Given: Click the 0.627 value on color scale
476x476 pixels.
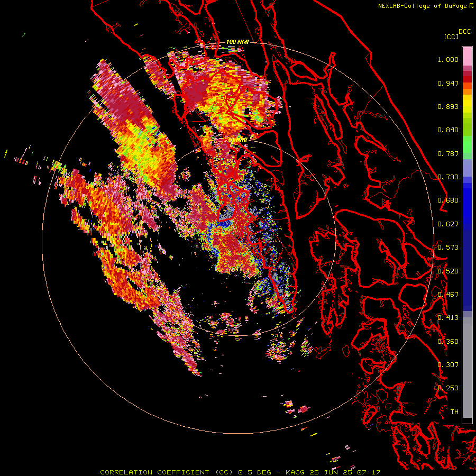Looking at the screenshot, I should (448, 224).
